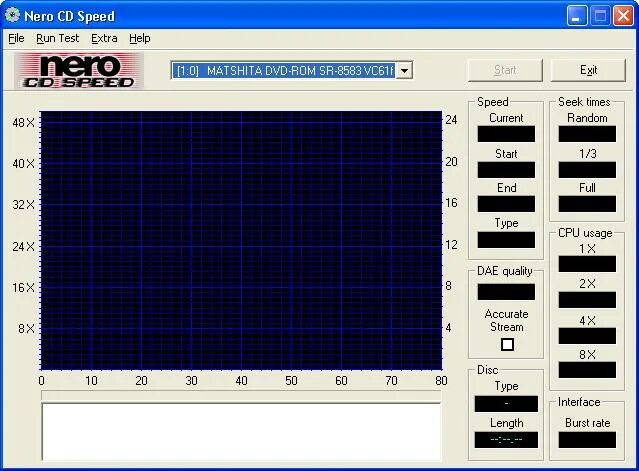Click the 80 label on horizontal axis
The image size is (639, 471).
[441, 381]
